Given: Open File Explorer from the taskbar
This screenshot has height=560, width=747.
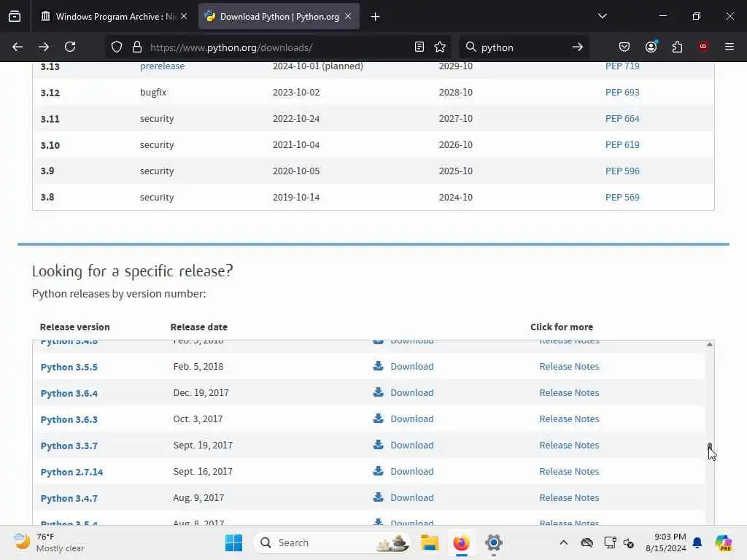Looking at the screenshot, I should click(x=430, y=542).
